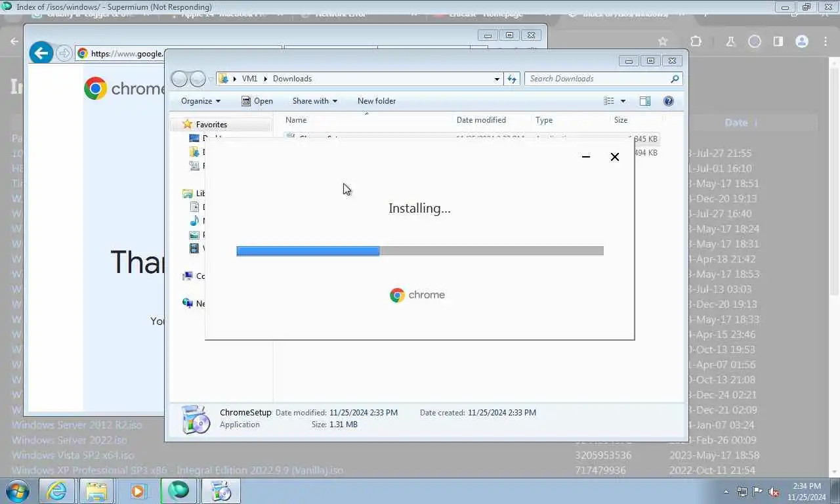This screenshot has width=840, height=504.
Task: Open the Share with dropdown menu
Action: (x=315, y=101)
